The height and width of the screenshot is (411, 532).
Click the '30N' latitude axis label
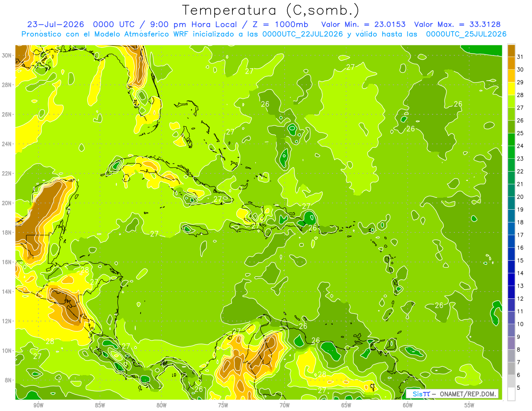click(7, 55)
